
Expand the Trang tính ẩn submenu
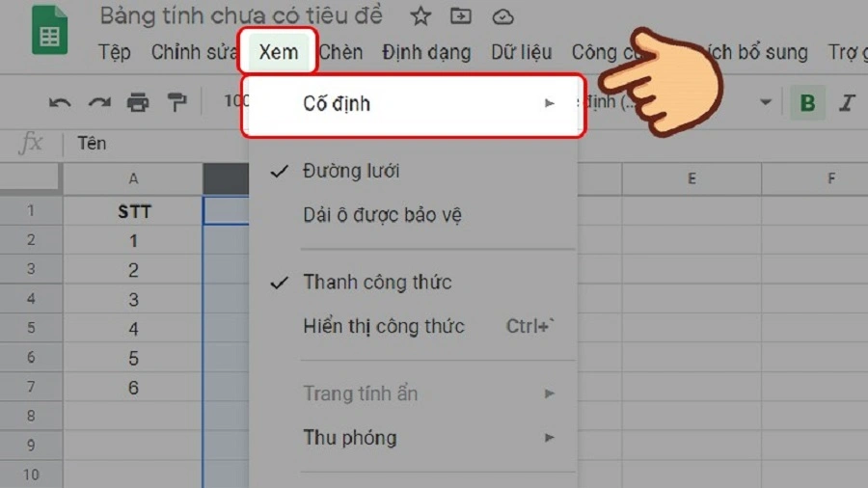tap(413, 393)
